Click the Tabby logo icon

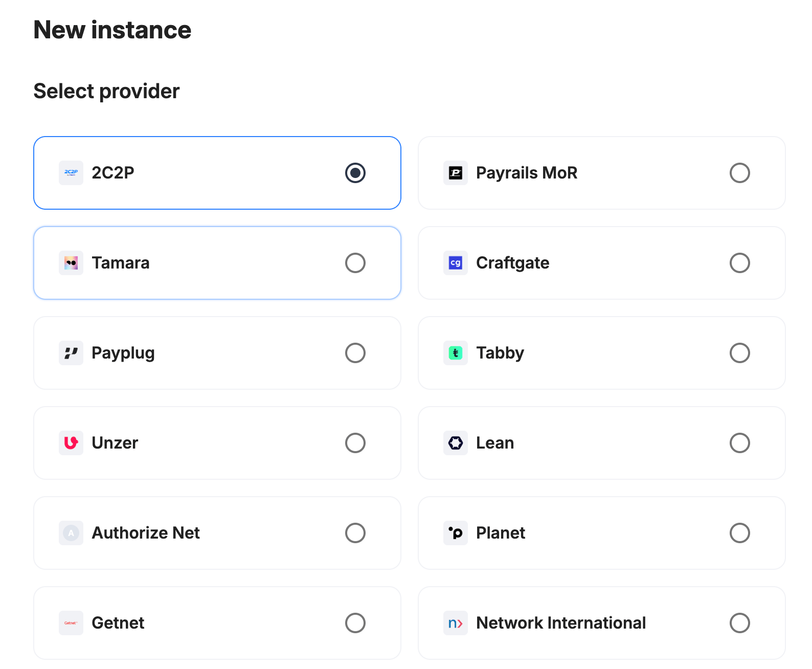(456, 353)
